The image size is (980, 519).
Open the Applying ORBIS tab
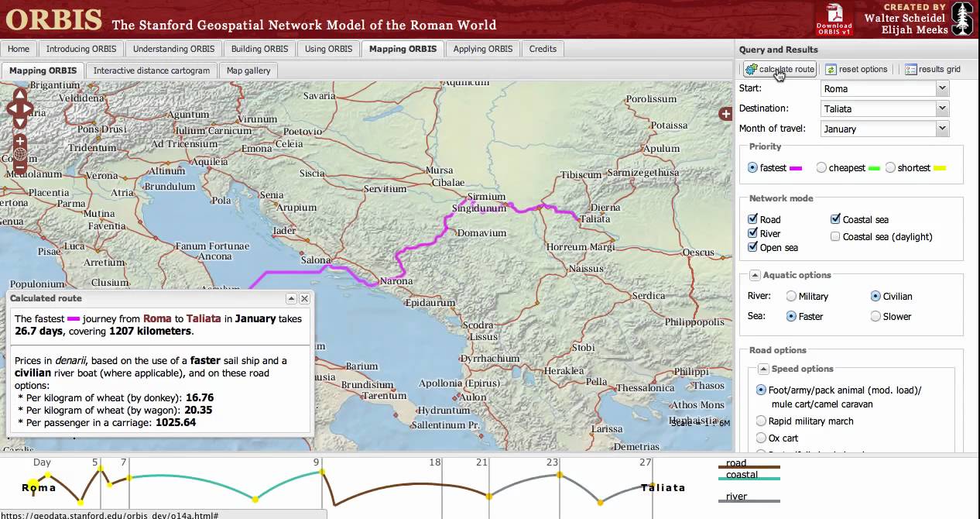[x=483, y=48]
